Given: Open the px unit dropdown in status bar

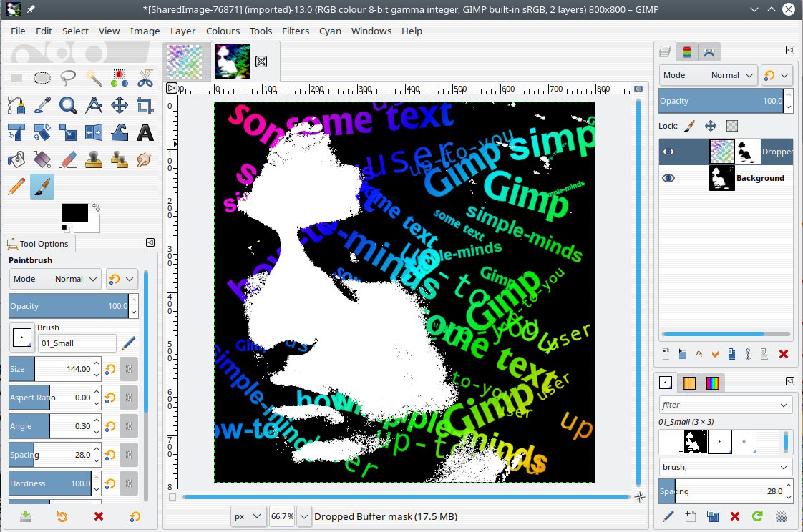Looking at the screenshot, I should (248, 517).
